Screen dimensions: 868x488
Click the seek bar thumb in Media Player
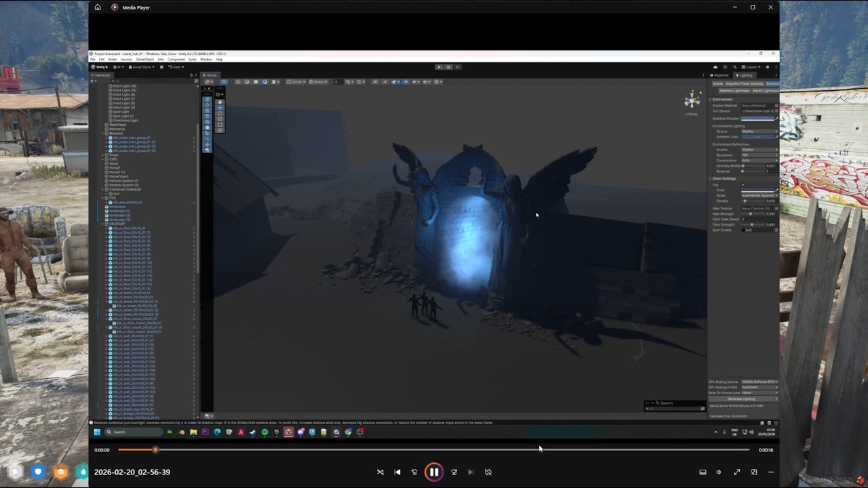[x=155, y=450]
